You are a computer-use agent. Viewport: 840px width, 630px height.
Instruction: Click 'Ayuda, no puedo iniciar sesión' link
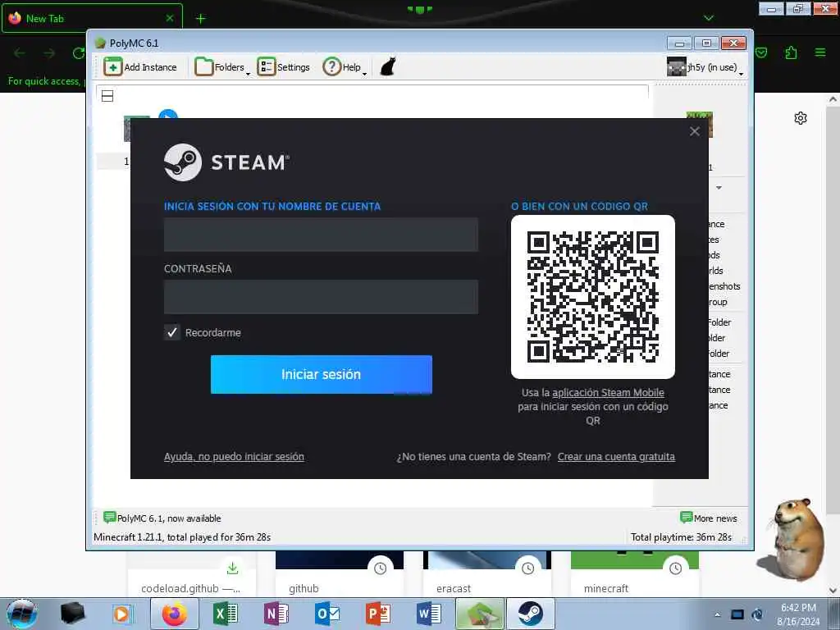coord(234,457)
